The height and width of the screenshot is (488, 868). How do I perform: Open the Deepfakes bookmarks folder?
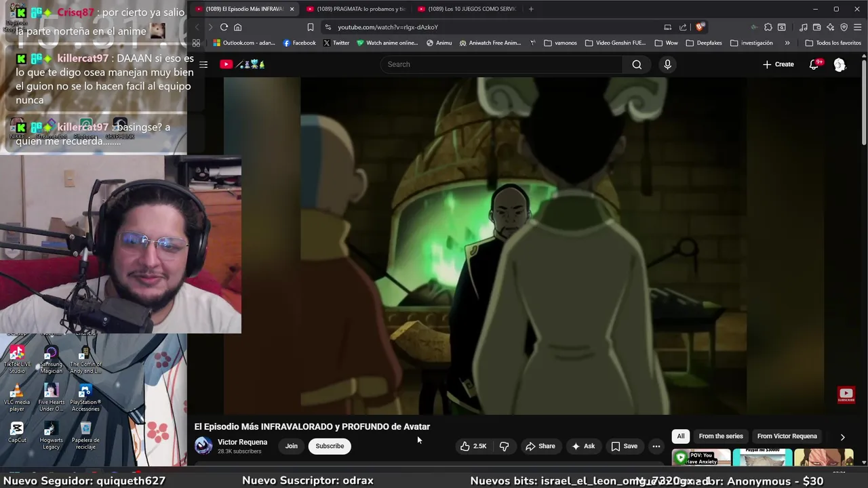703,43
